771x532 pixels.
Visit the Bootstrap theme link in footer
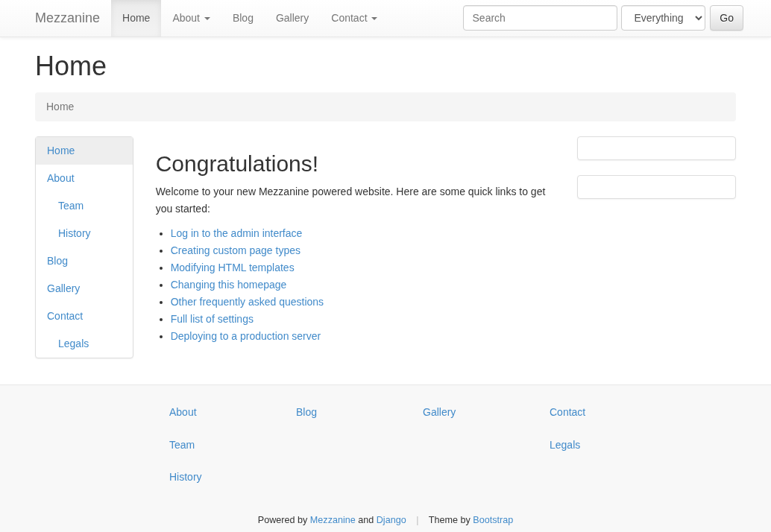tap(492, 520)
